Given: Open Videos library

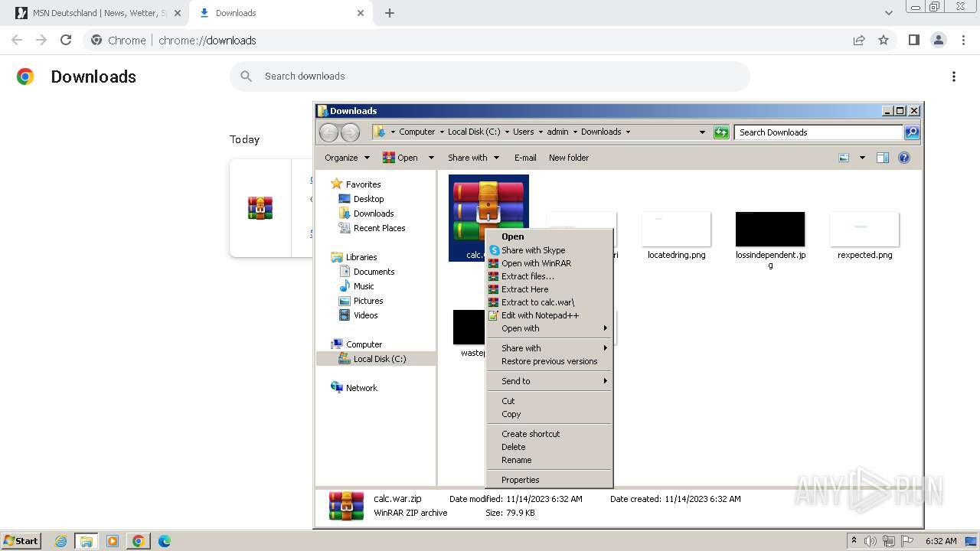Looking at the screenshot, I should tap(365, 315).
